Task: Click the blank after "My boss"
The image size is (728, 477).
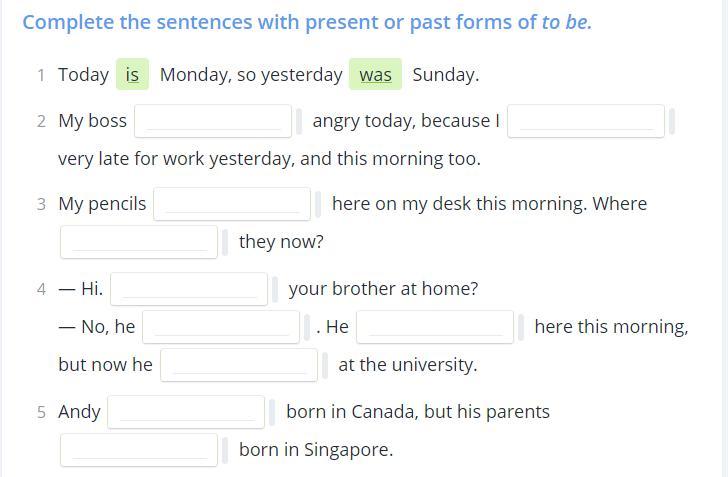Action: point(213,121)
